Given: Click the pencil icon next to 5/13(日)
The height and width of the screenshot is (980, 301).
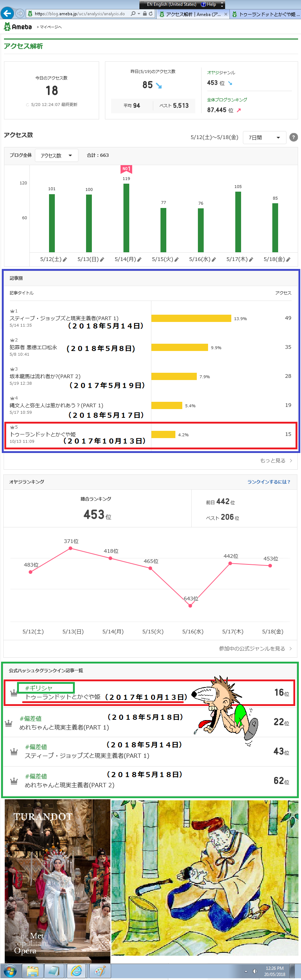Looking at the screenshot, I should tap(102, 260).
